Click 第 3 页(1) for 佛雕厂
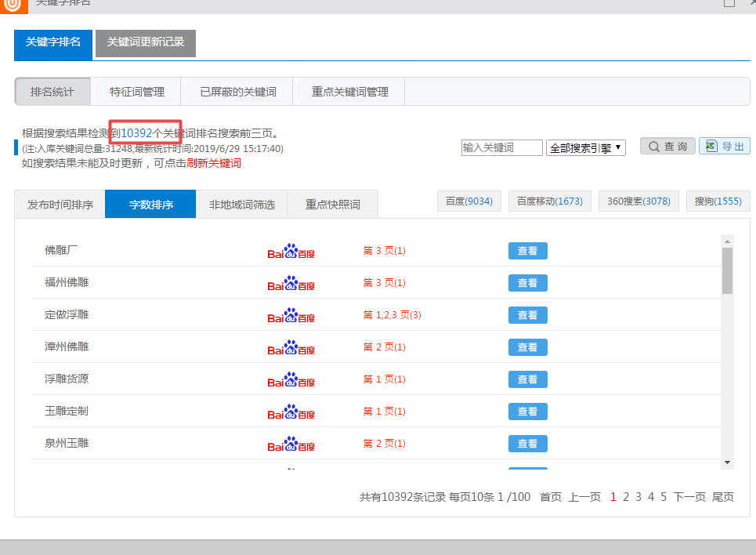This screenshot has width=756, height=555. coord(385,251)
